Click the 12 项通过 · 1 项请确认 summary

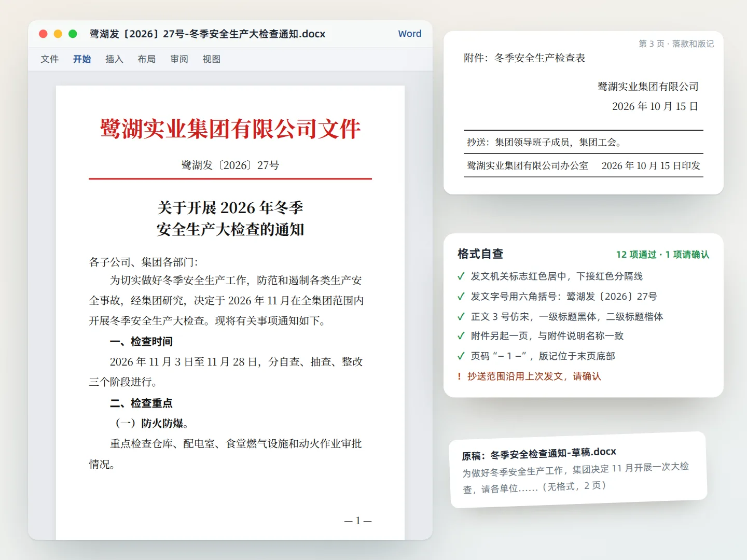coord(662,255)
